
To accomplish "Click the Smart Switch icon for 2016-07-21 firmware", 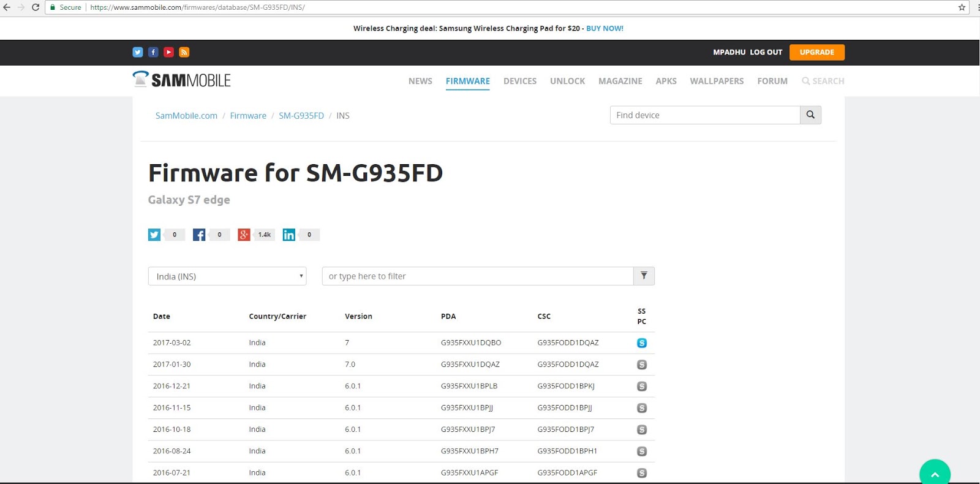I will 642,473.
